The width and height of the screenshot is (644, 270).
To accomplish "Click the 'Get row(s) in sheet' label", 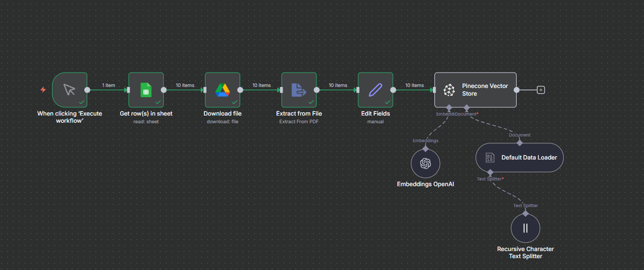I will tap(145, 114).
